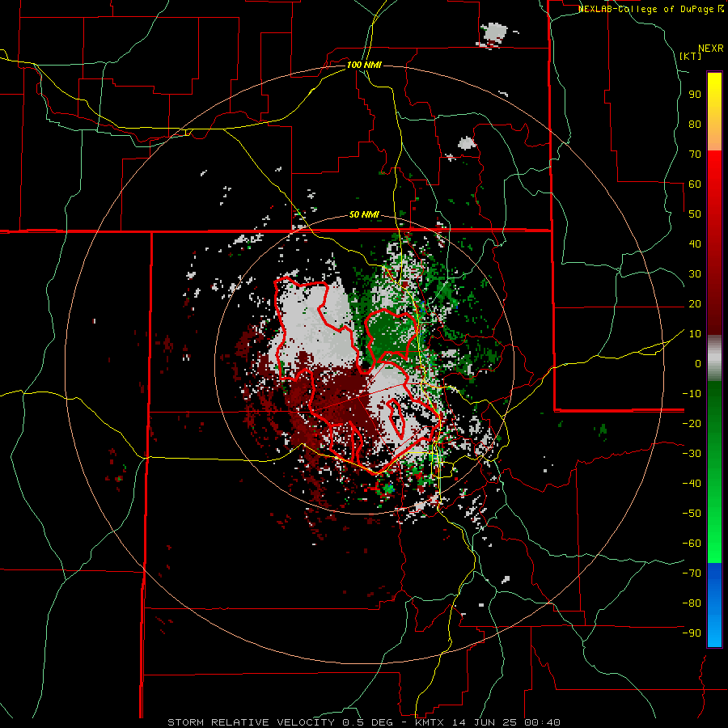
Task: Click the 50 value on the velocity scale
Action: [x=695, y=214]
